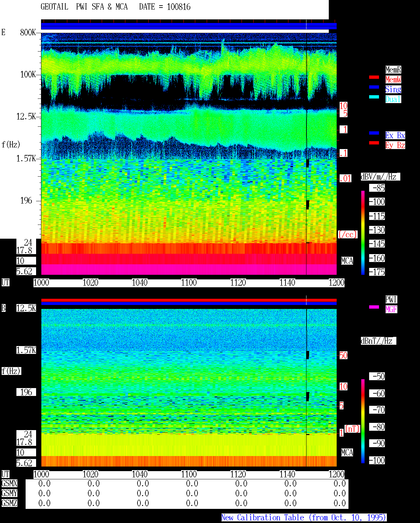Viewport: 420px width, 523px height.
Task: Click the magenta MGF legend marker
Action: click(374, 307)
